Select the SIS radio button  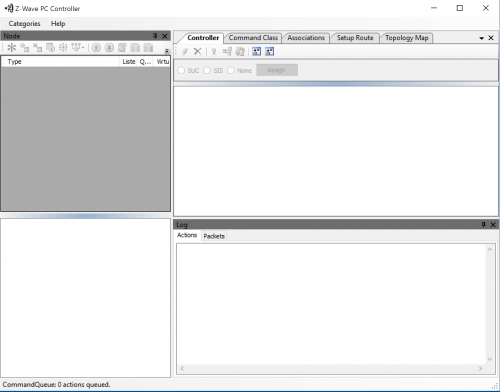tap(207, 70)
